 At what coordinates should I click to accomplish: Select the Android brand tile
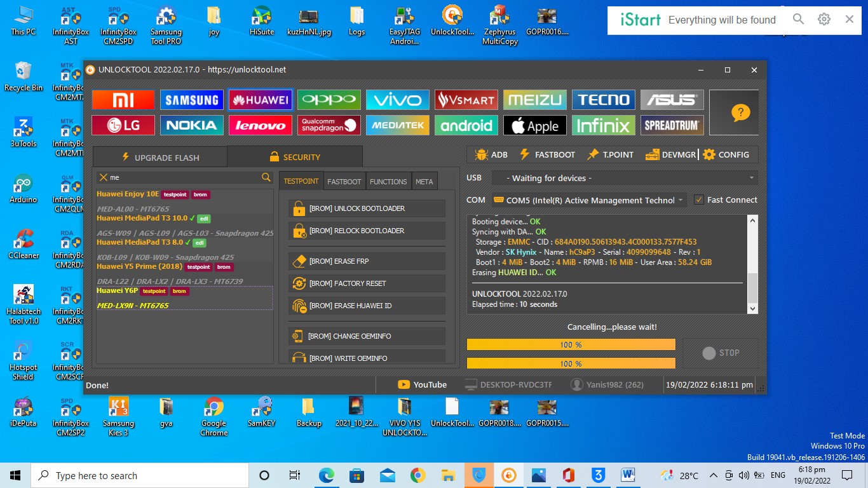[466, 125]
